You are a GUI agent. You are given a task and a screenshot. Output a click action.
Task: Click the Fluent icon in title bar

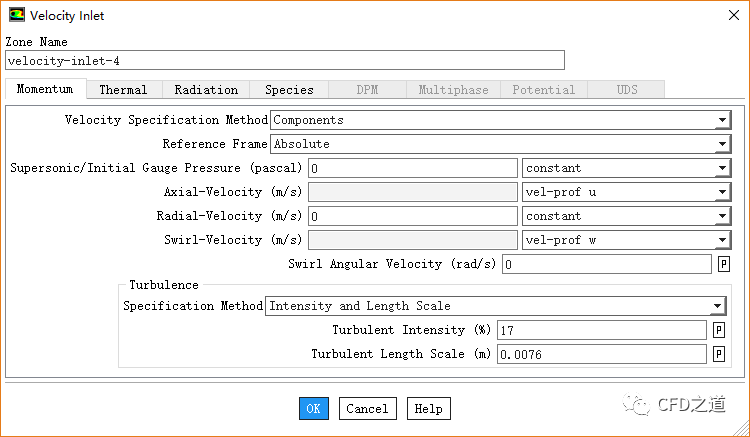[x=16, y=15]
